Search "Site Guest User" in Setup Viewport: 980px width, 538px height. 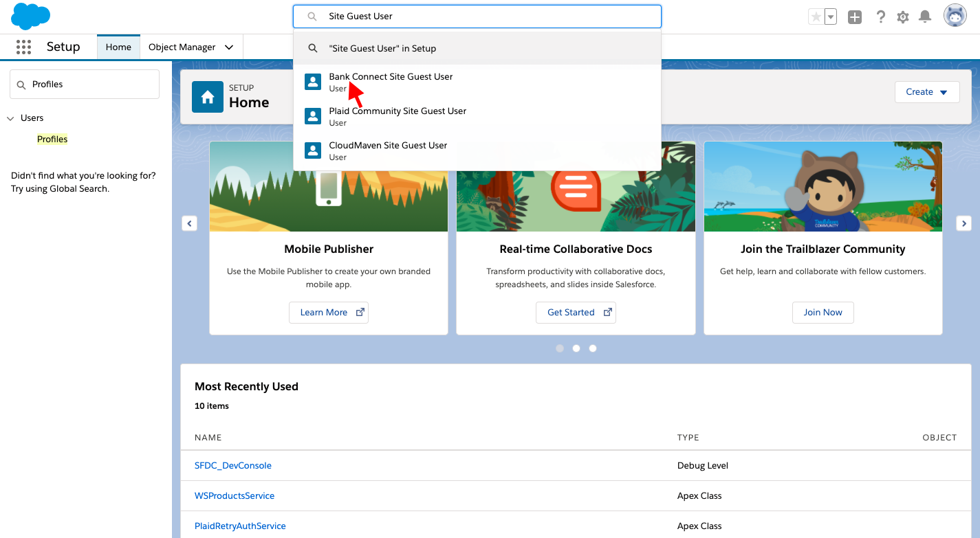coord(477,48)
